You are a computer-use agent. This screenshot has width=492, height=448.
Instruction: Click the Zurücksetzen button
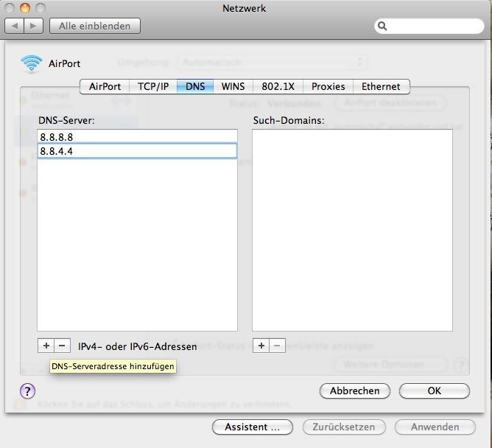click(344, 427)
